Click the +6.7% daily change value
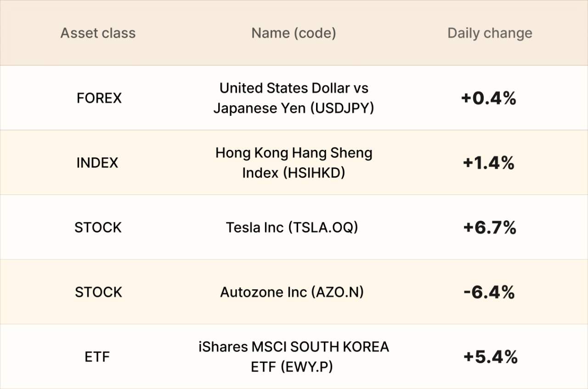 click(x=490, y=228)
